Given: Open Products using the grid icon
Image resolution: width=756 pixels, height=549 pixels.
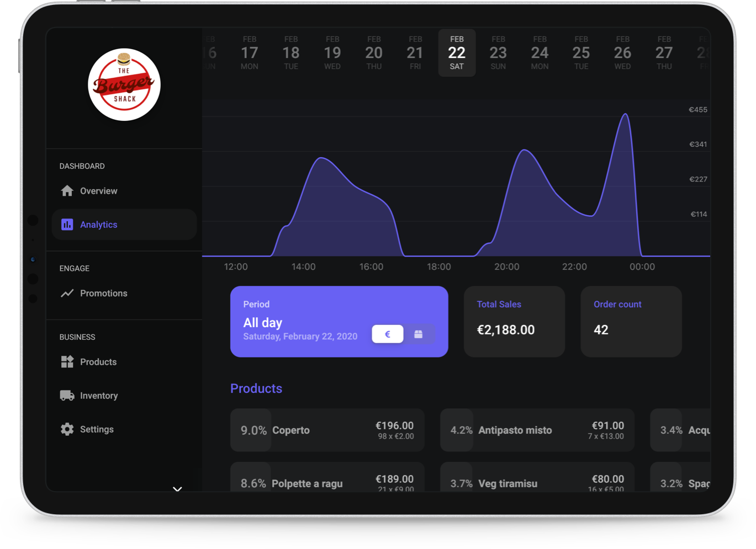Looking at the screenshot, I should coord(67,362).
